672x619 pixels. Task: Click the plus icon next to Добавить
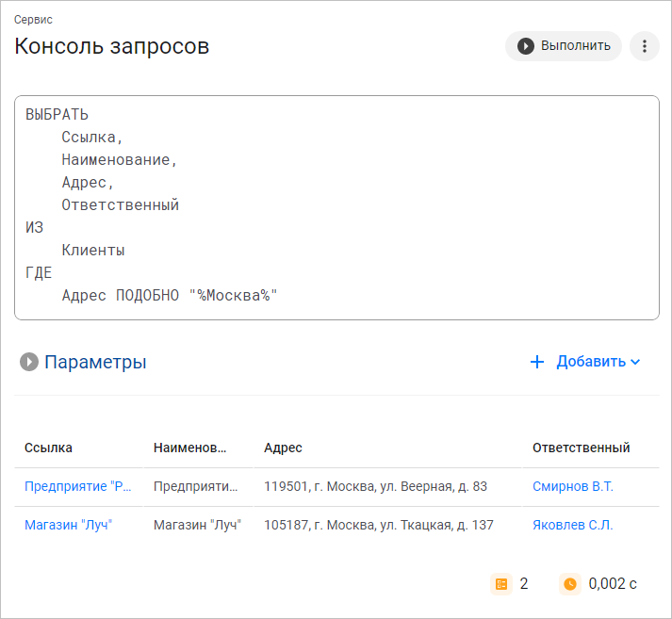pos(537,362)
